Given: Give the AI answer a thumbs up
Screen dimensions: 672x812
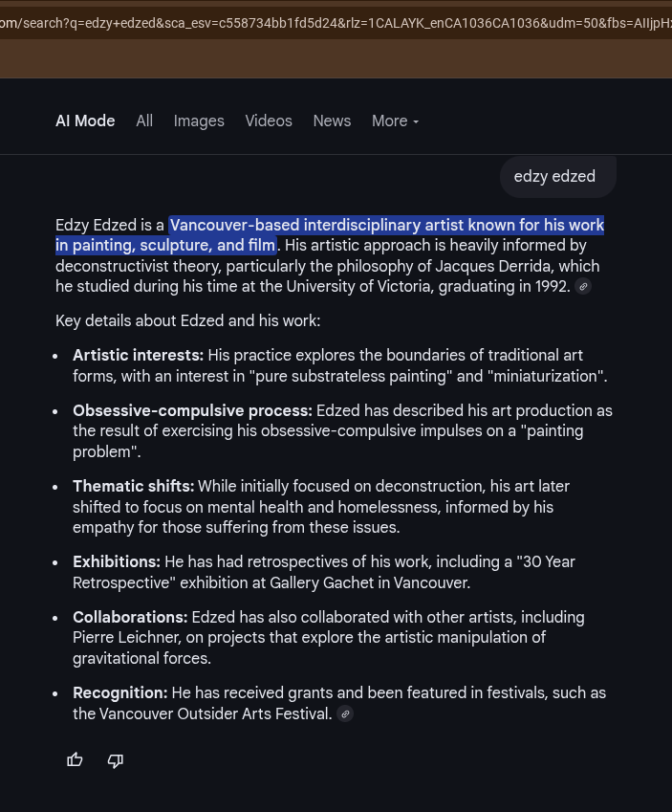Looking at the screenshot, I should pos(75,759).
